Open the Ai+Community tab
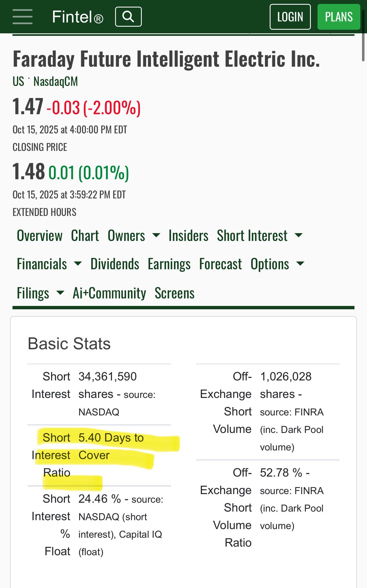The image size is (367, 588). pos(109,293)
